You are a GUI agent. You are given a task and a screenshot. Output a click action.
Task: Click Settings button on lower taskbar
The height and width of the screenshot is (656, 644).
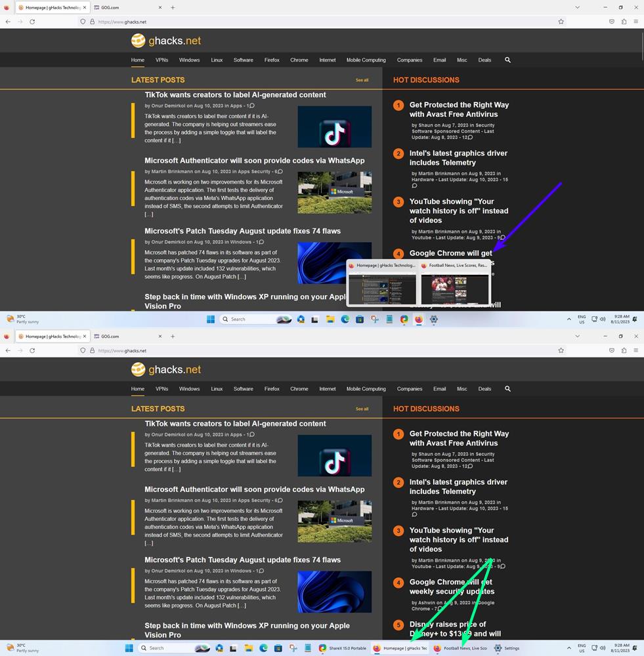(x=507, y=648)
